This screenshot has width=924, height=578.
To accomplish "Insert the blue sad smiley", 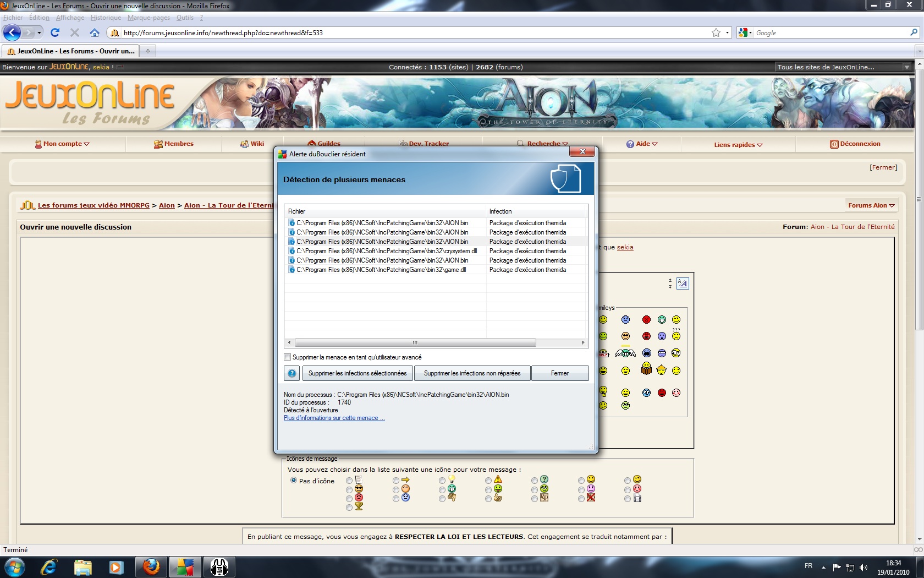I will coord(625,319).
